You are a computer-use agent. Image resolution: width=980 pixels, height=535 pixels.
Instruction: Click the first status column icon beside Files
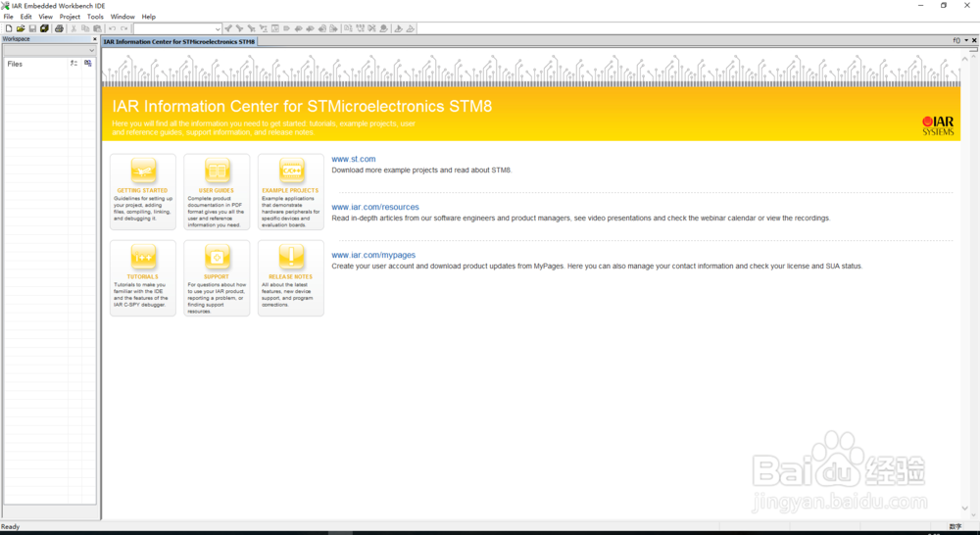click(x=73, y=63)
